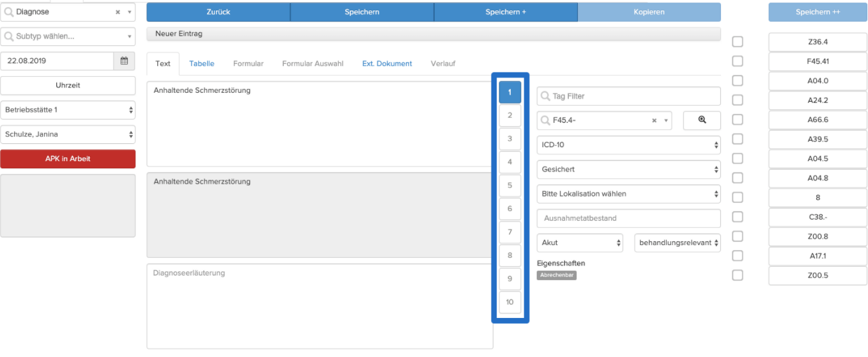Image resolution: width=868 pixels, height=357 pixels.
Task: Expand the Gesichert certainty dropdown
Action: pos(629,170)
